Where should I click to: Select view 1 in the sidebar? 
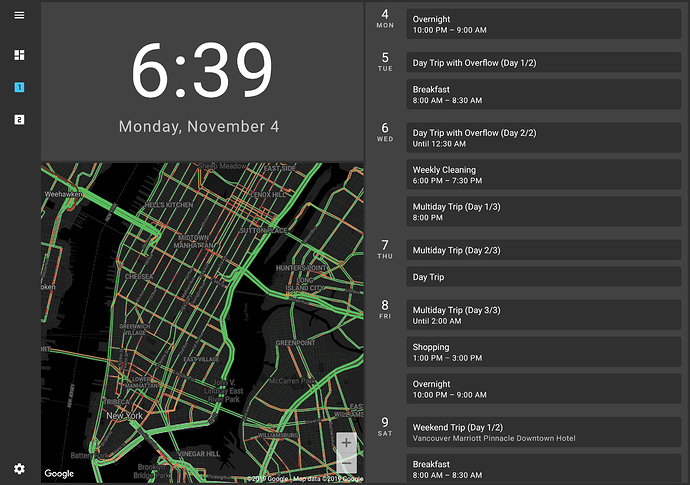(19, 87)
